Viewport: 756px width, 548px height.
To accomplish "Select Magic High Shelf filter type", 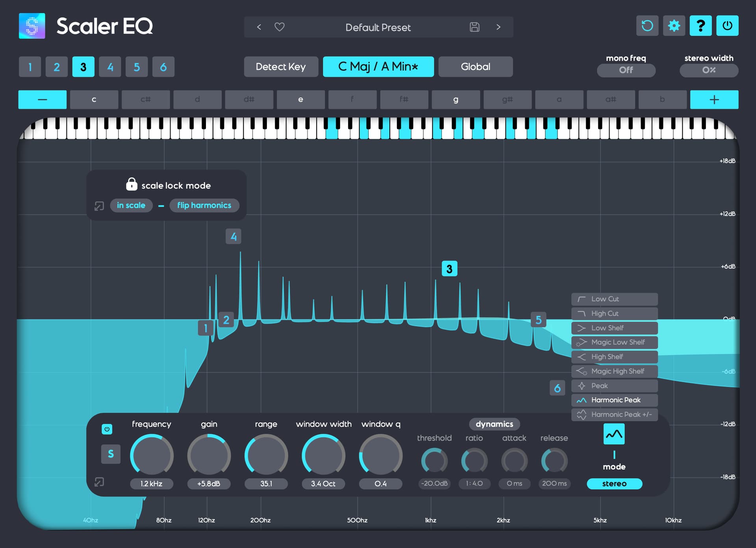I will tap(614, 371).
